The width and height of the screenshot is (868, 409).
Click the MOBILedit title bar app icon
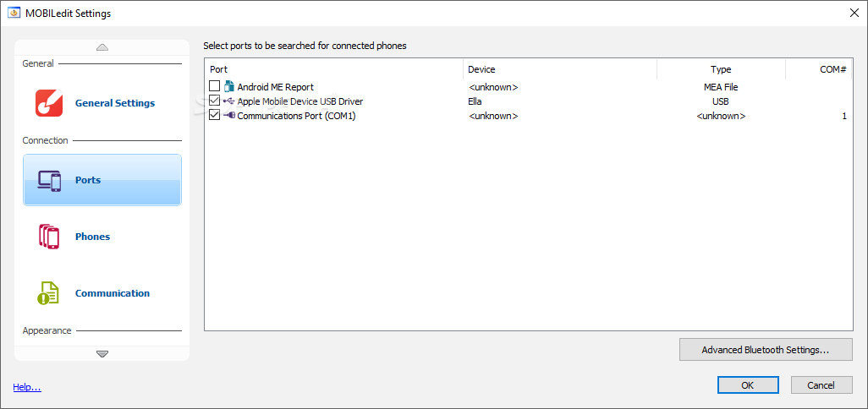[x=15, y=14]
